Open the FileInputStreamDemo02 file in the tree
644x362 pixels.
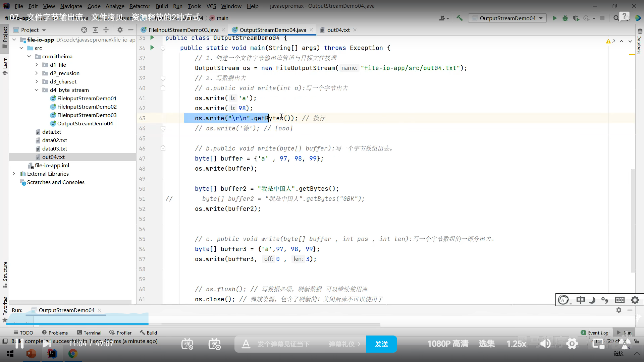pos(87,107)
